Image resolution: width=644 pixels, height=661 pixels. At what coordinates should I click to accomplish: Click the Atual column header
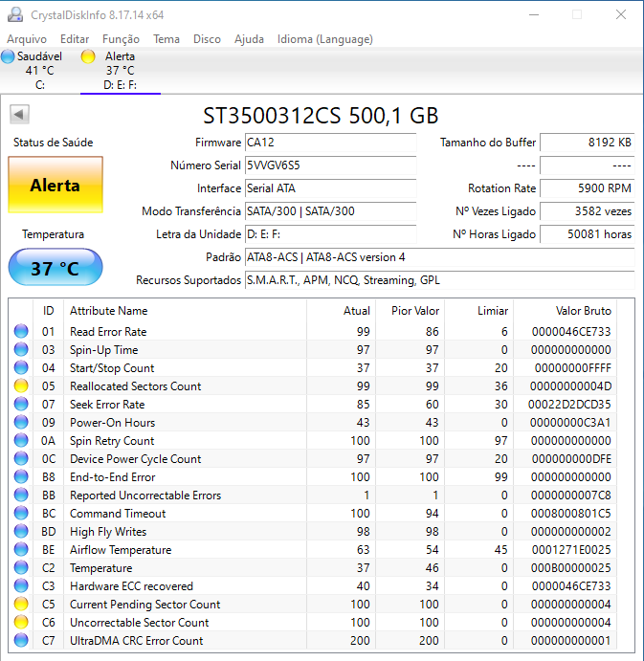click(342, 311)
